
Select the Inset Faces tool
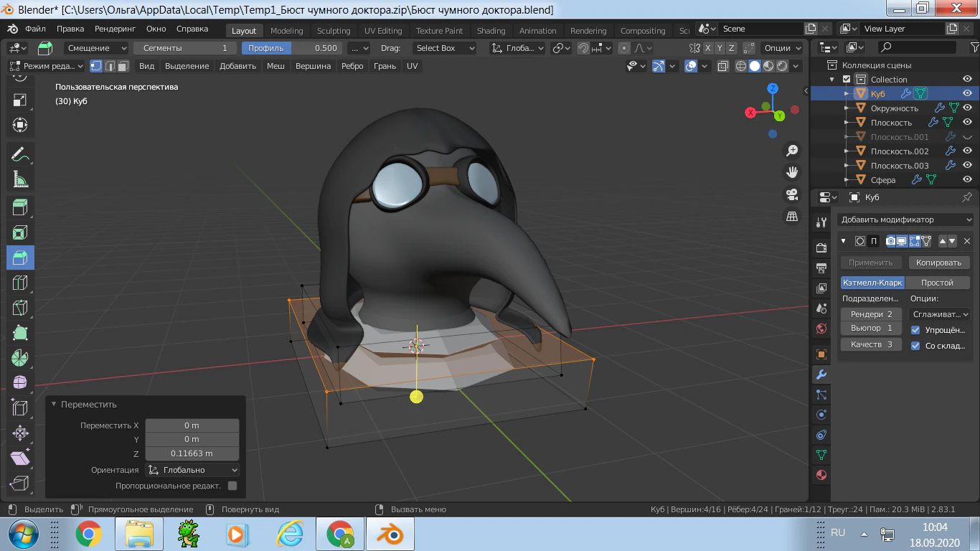[20, 232]
